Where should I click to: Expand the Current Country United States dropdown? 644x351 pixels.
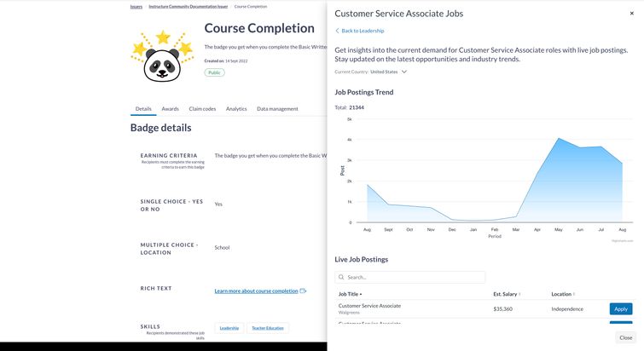(x=404, y=72)
